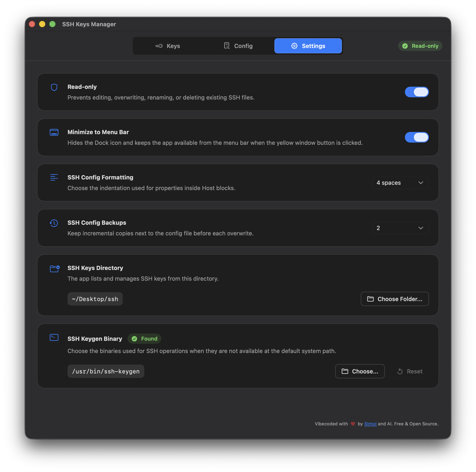Select the Settings tab
Viewport: 476px width, 472px height.
click(308, 46)
